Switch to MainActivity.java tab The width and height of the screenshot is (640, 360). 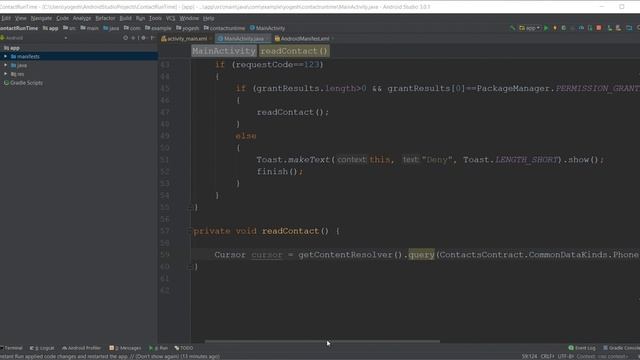[243, 39]
